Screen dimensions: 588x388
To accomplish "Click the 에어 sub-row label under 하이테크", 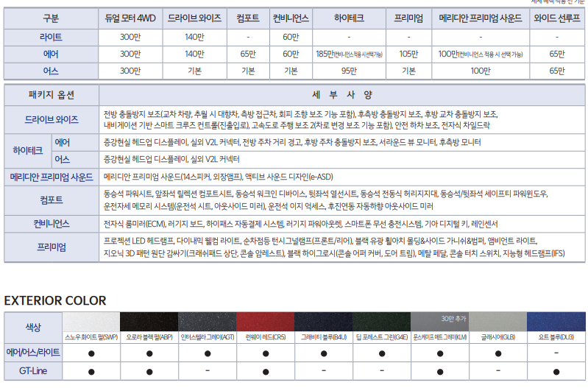I will (75, 143).
